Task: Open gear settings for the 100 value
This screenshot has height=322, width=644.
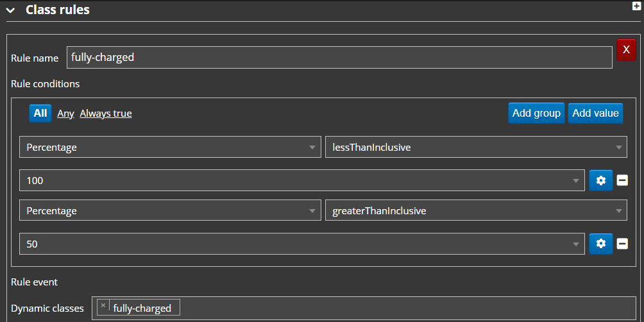Action: [x=601, y=180]
